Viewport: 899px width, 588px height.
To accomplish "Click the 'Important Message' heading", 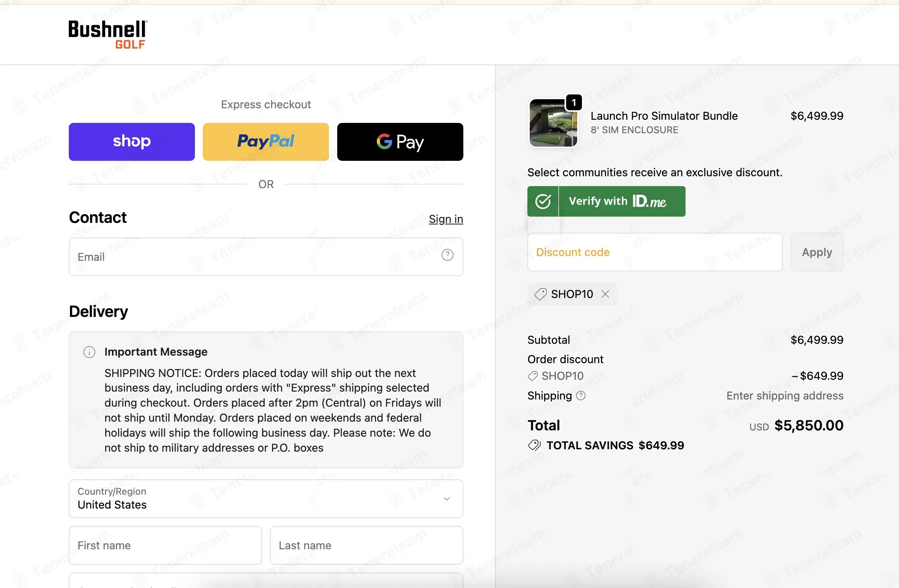I will (x=156, y=352).
